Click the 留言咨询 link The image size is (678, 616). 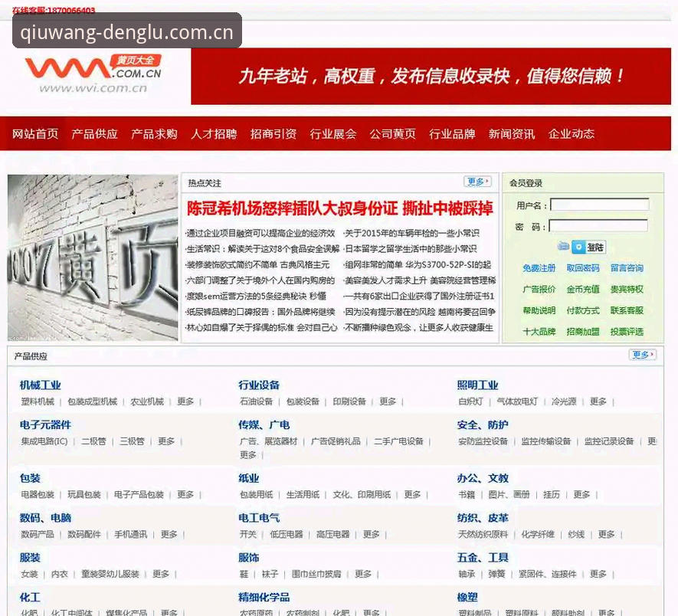coord(627,268)
